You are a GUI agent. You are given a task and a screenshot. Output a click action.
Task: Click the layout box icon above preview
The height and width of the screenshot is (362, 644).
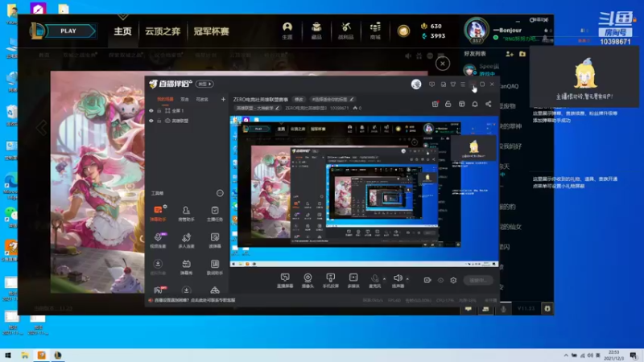click(461, 105)
